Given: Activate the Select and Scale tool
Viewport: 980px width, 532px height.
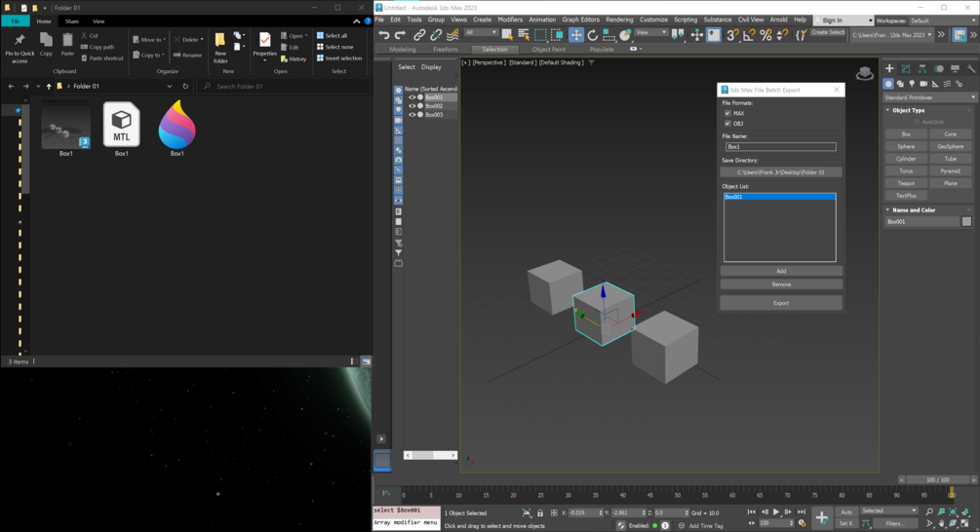Looking at the screenshot, I should [x=608, y=35].
